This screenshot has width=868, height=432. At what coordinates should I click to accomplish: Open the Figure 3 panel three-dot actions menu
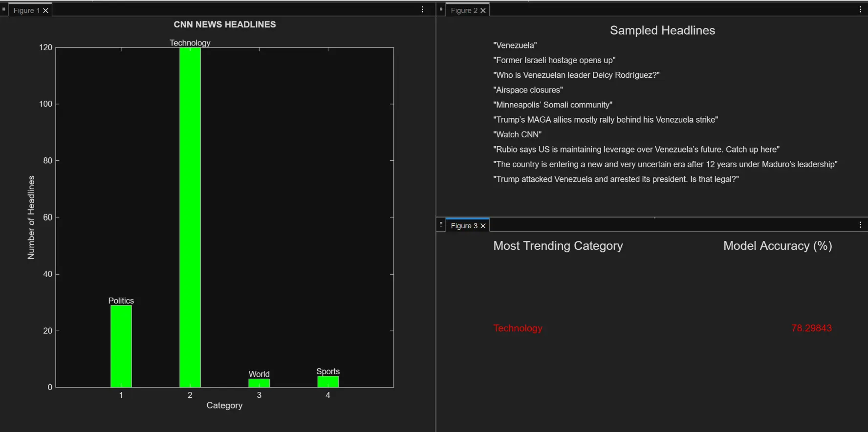coord(861,225)
